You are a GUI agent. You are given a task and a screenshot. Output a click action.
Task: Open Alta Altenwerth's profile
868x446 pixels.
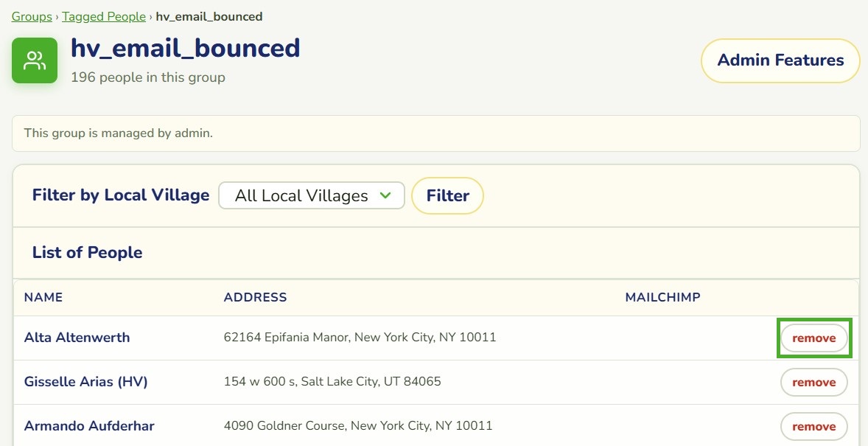77,338
